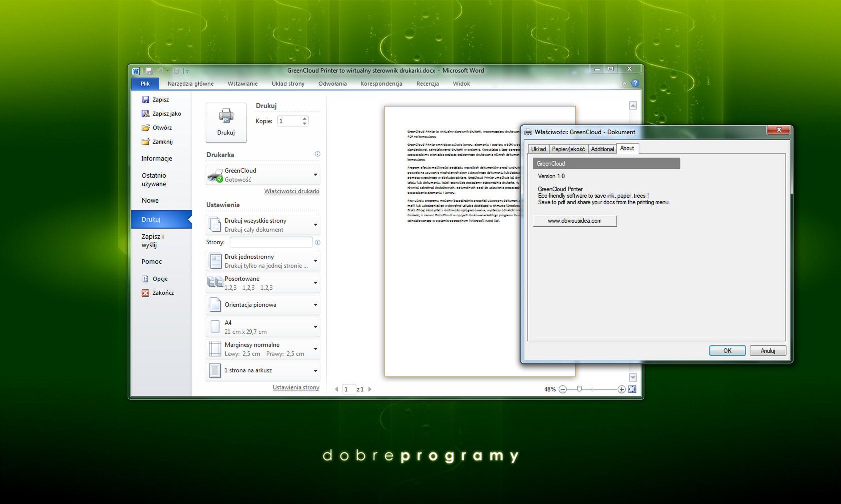This screenshot has width=841, height=504.
Task: Click the Redo icon in quick access toolbar
Action: (176, 71)
